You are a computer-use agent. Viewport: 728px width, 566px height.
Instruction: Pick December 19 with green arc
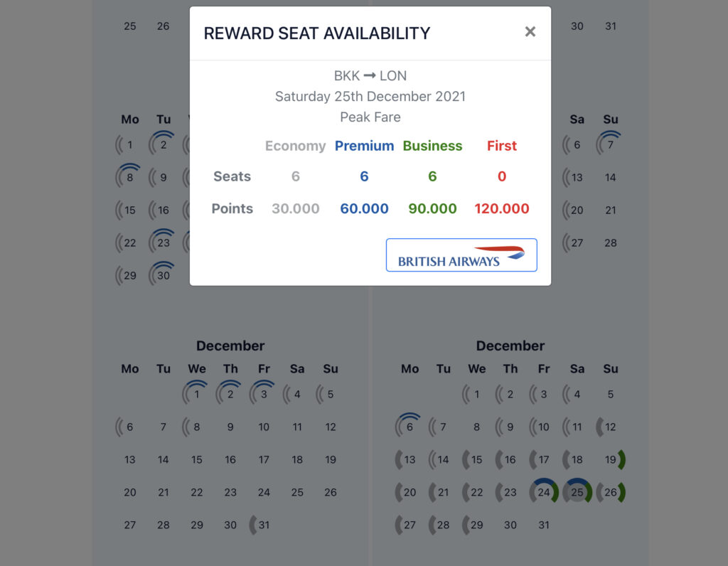coord(611,459)
